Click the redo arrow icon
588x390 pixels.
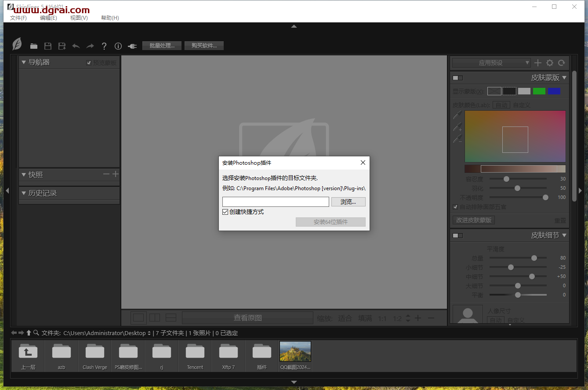pyautogui.click(x=90, y=46)
